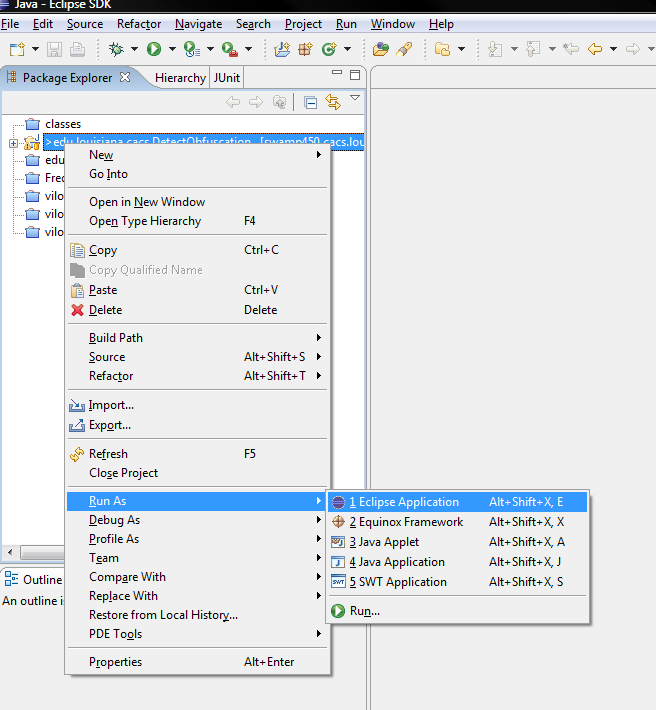This screenshot has height=710, width=656.
Task: Click Package Explorer back arrow
Action: [233, 102]
